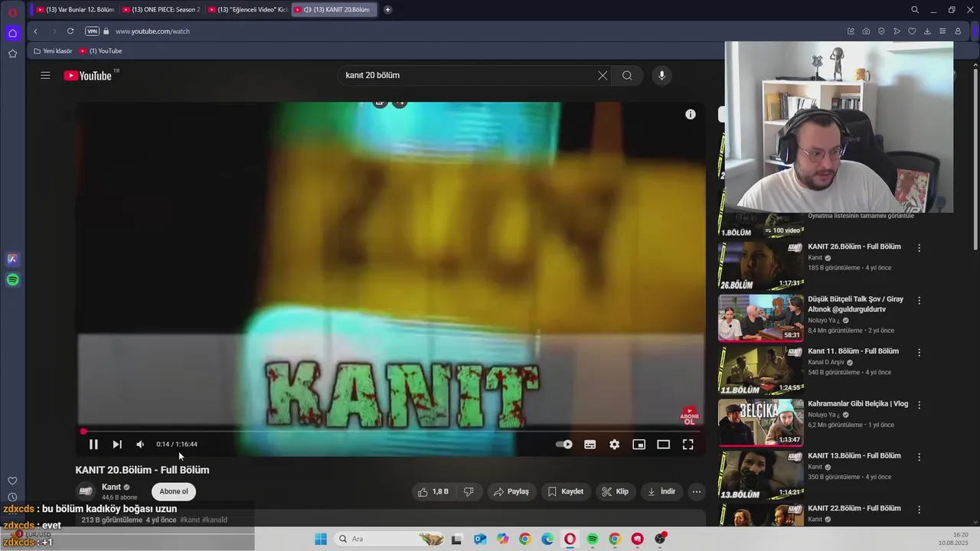Toggle subtitles in the player
The height and width of the screenshot is (551, 980).
click(590, 444)
